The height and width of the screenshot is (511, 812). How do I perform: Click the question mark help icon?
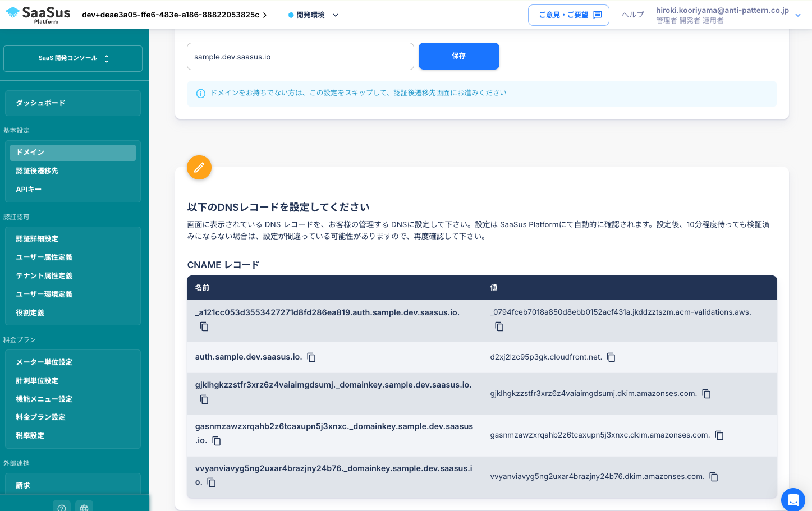62,507
